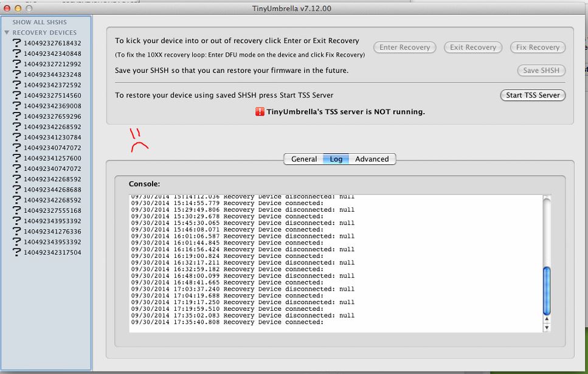The image size is (588, 374).
Task: Click the 'Console:' label
Action: (144, 184)
